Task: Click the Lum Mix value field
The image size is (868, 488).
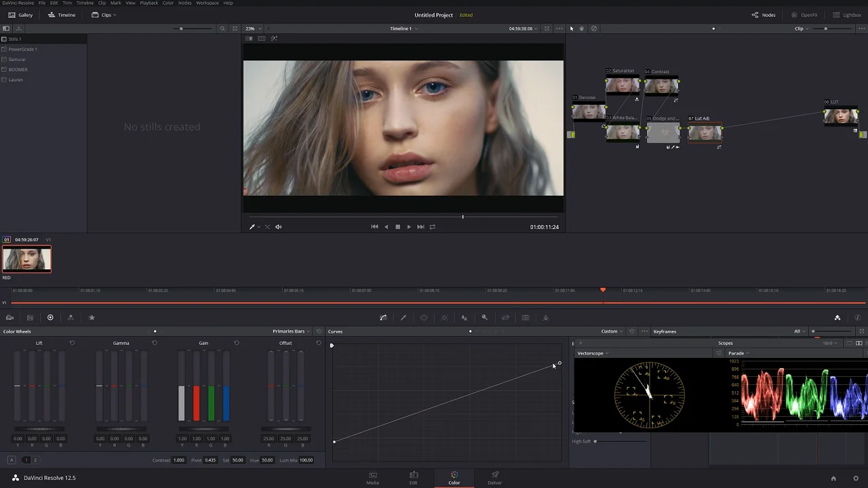Action: 307,460
